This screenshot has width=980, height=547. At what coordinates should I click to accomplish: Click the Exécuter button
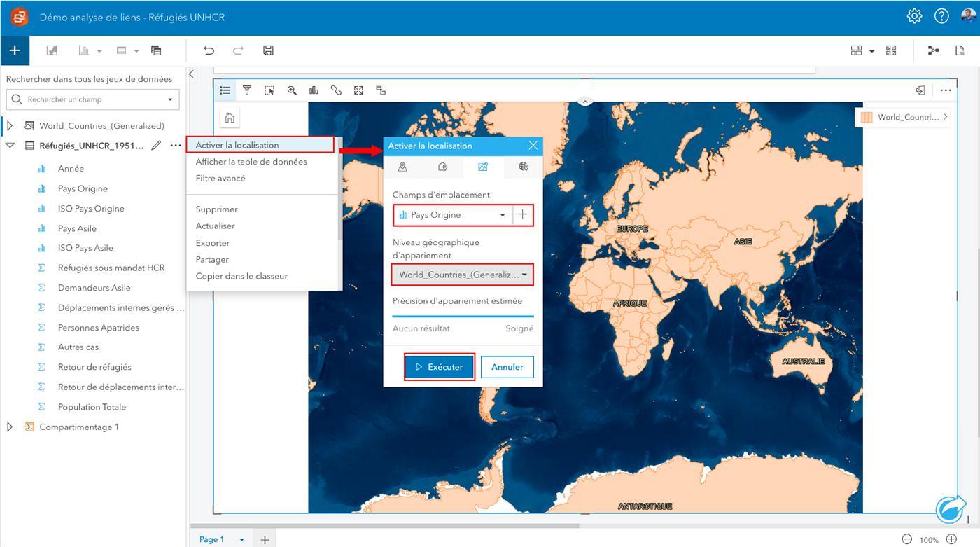click(440, 367)
